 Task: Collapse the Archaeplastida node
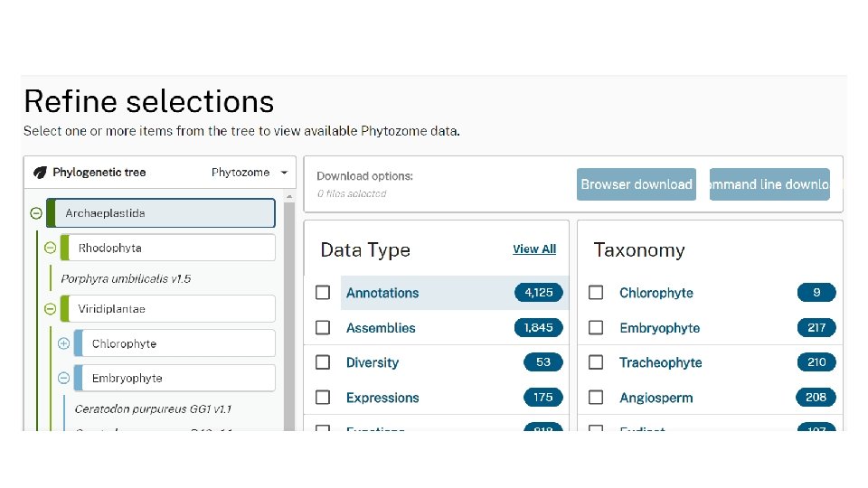(36, 213)
